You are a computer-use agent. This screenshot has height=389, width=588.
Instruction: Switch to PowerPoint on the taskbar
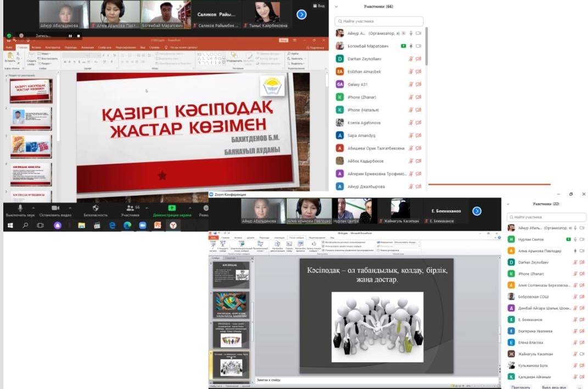158,225
